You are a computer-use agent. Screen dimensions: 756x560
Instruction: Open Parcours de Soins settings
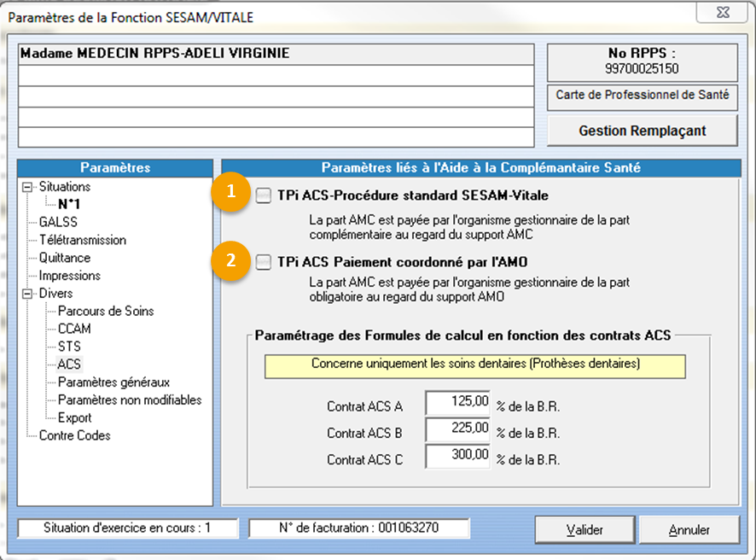106,311
